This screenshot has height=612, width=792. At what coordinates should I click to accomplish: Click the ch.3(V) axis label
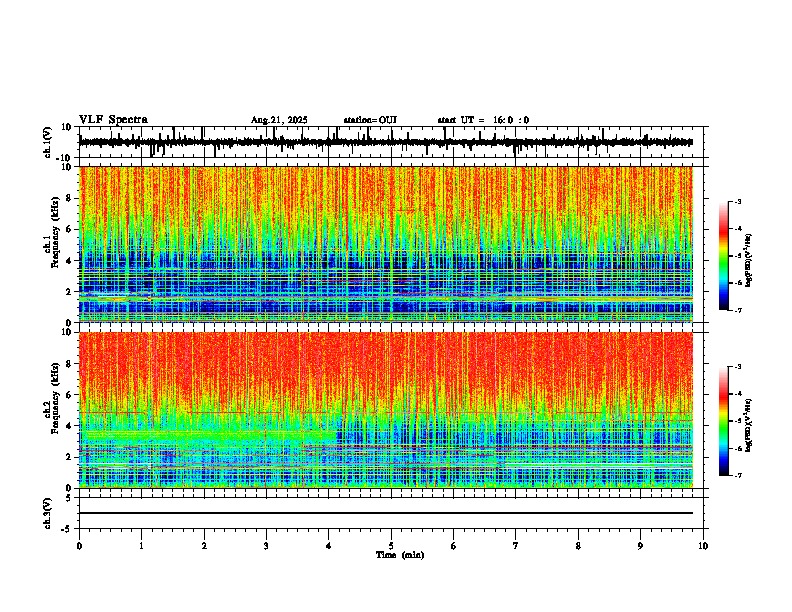click(48, 513)
